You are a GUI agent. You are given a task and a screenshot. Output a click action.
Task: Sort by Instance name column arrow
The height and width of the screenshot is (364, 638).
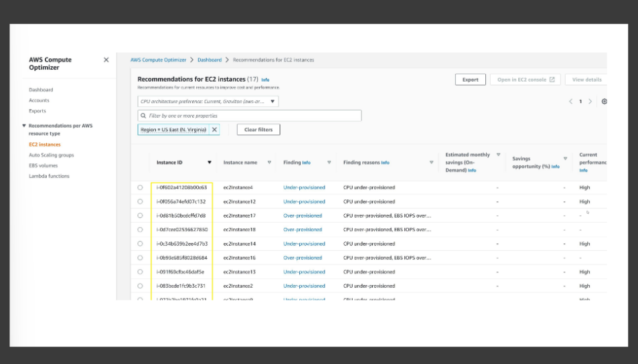(269, 163)
